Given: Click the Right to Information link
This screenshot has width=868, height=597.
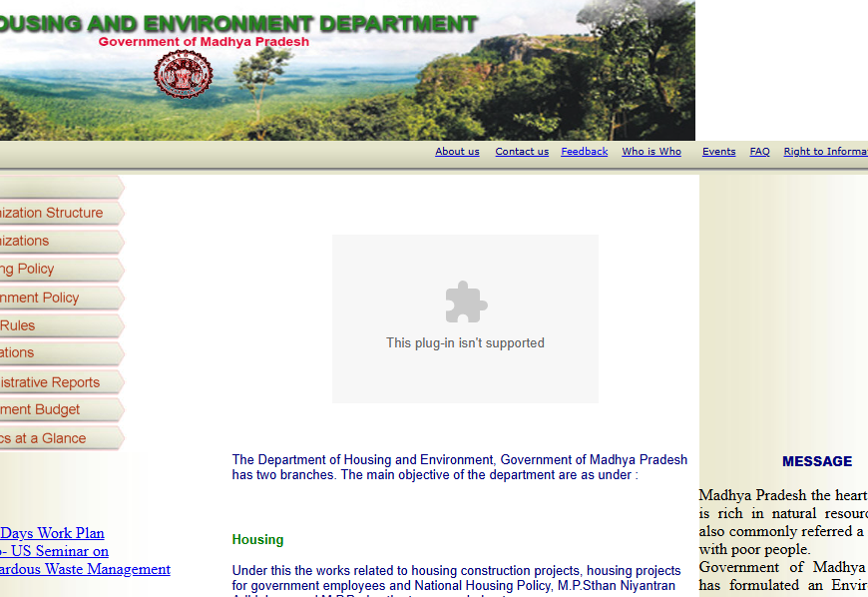Looking at the screenshot, I should point(825,152).
